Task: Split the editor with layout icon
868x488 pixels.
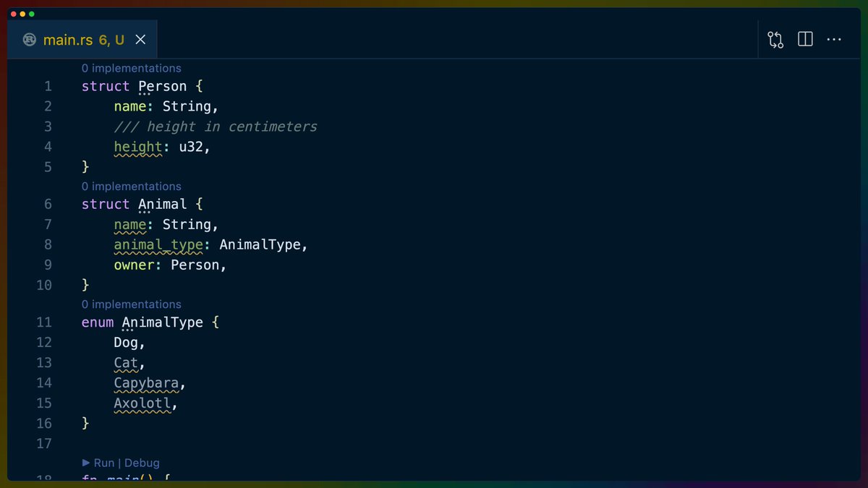Action: [x=805, y=39]
